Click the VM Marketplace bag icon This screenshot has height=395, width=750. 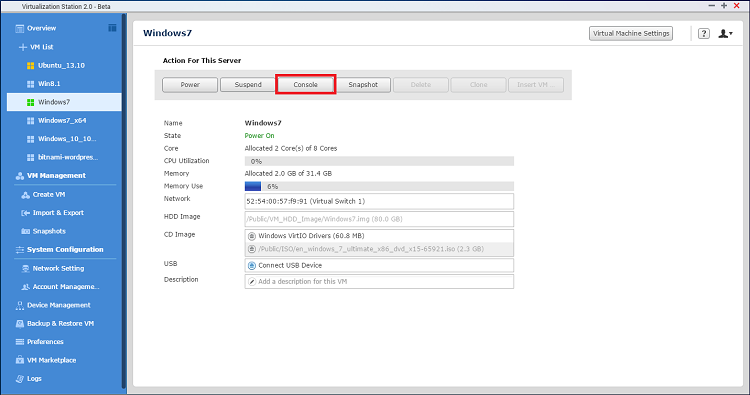20,360
